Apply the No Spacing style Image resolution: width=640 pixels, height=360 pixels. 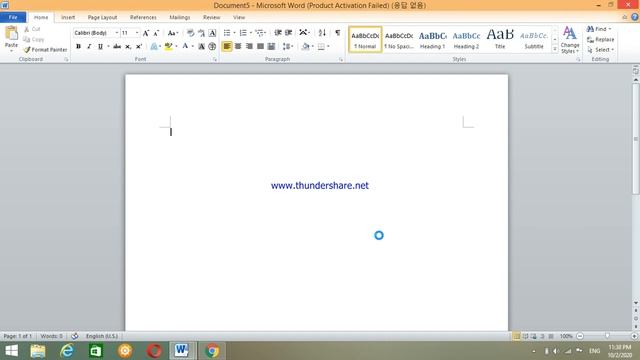(x=399, y=40)
